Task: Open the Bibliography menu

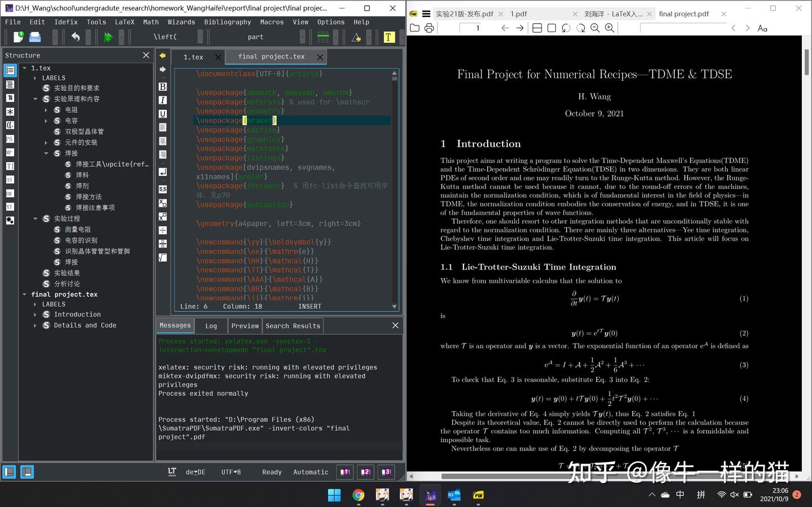Action: [227, 22]
